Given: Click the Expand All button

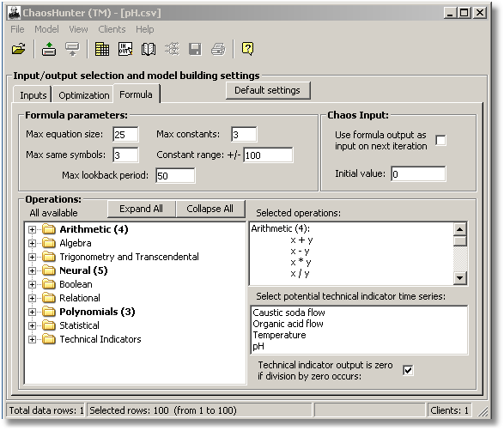Looking at the screenshot, I should point(141,209).
